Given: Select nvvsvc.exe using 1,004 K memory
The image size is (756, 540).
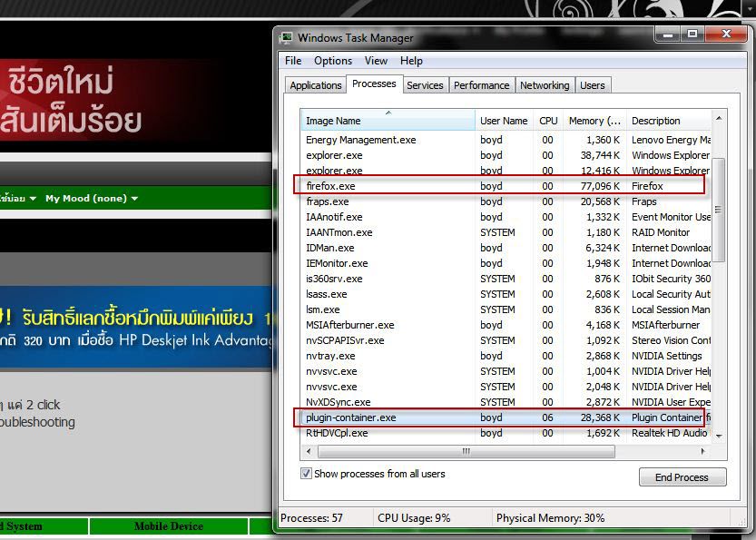Looking at the screenshot, I should tap(506, 371).
